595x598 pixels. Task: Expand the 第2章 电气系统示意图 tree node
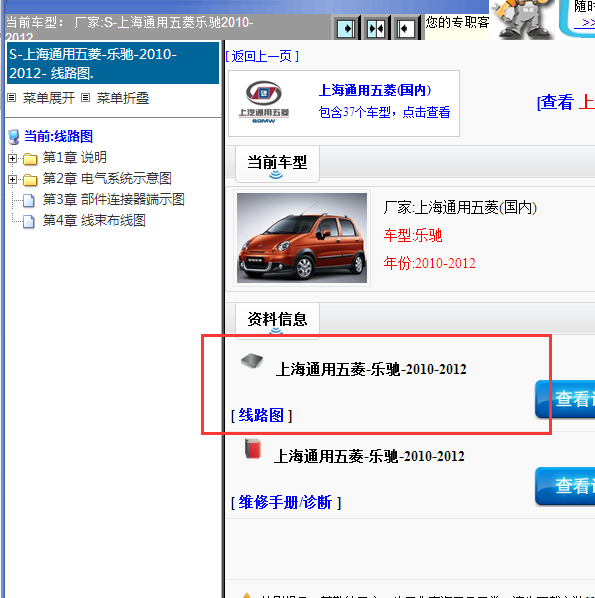13,179
